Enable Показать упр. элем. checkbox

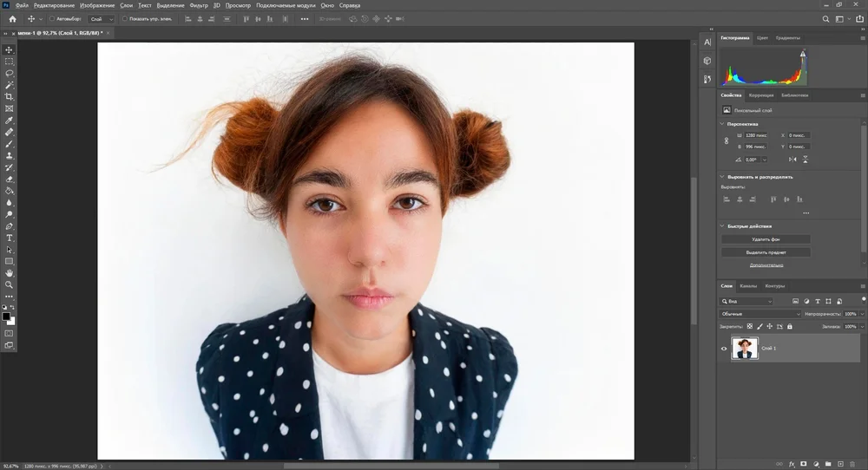[124, 19]
